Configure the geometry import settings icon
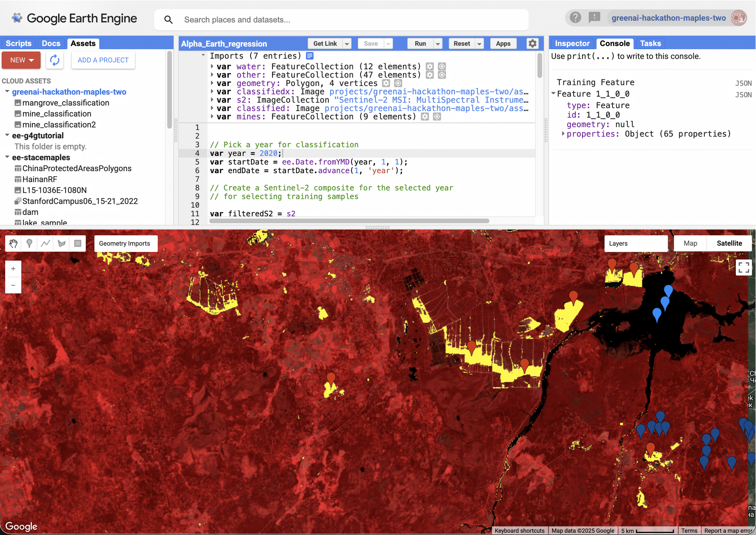 [x=386, y=83]
